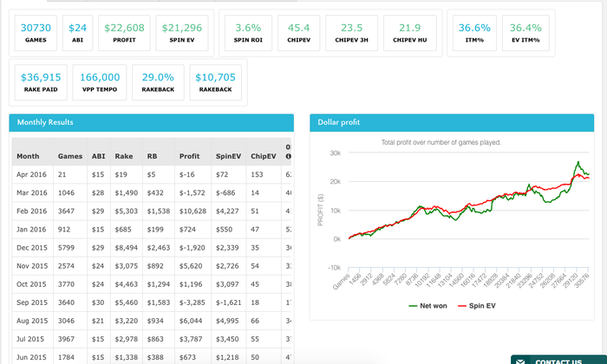
Task: Sort by the SpinEV column header
Action: 228,152
